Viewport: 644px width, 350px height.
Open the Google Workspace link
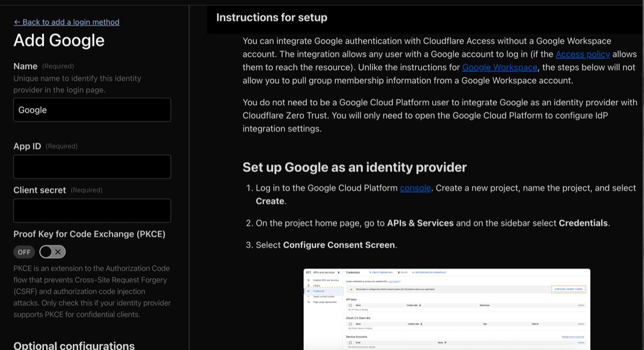click(500, 67)
